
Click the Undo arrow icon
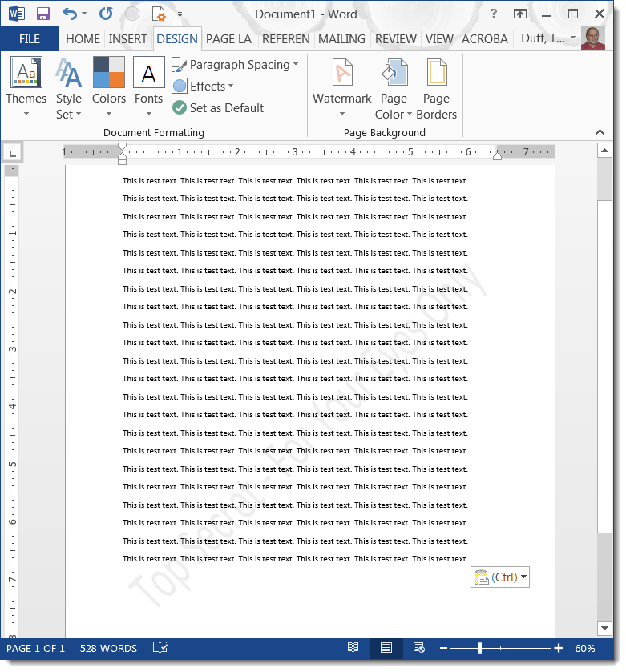(70, 14)
